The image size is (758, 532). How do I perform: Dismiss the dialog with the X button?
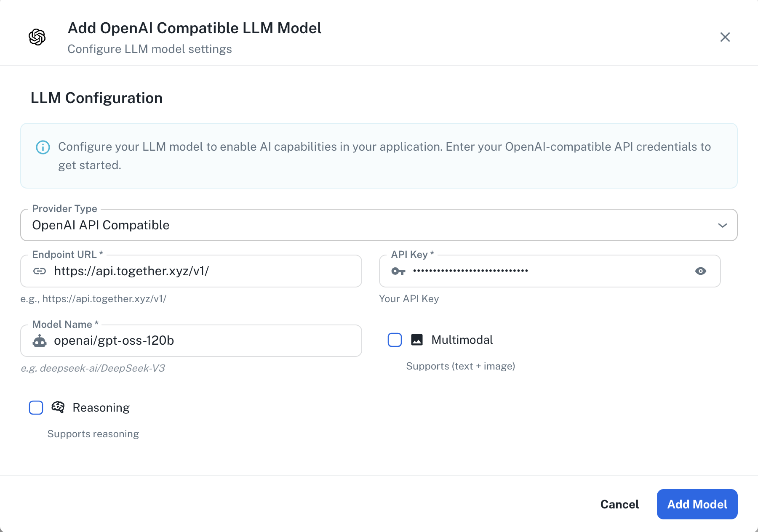[x=725, y=37]
